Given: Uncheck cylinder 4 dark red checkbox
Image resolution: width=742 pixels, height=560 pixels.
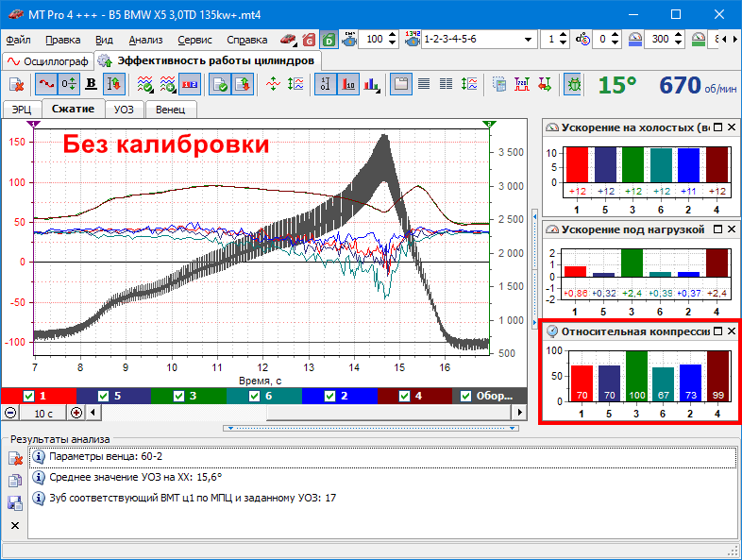Looking at the screenshot, I should [405, 396].
